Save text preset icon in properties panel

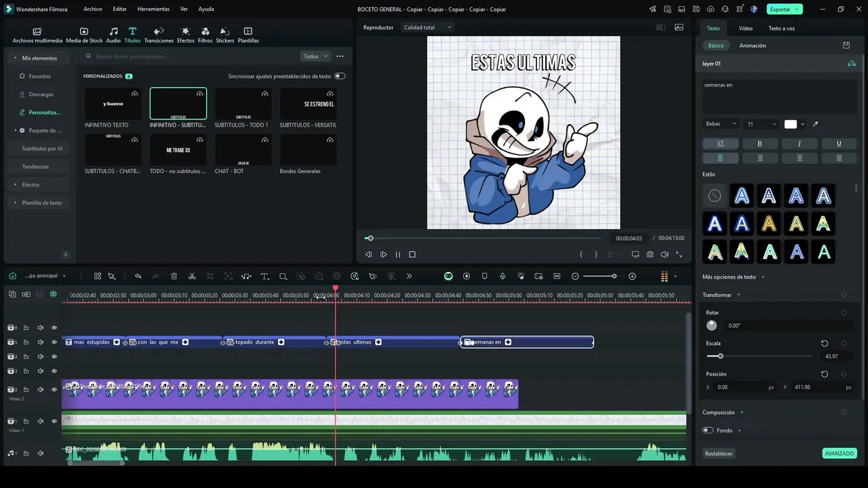pos(846,45)
